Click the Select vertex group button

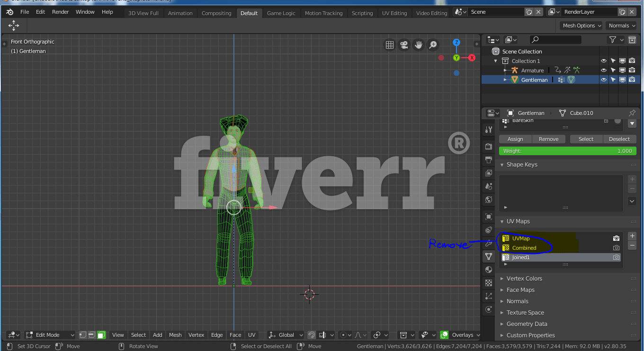(x=586, y=139)
